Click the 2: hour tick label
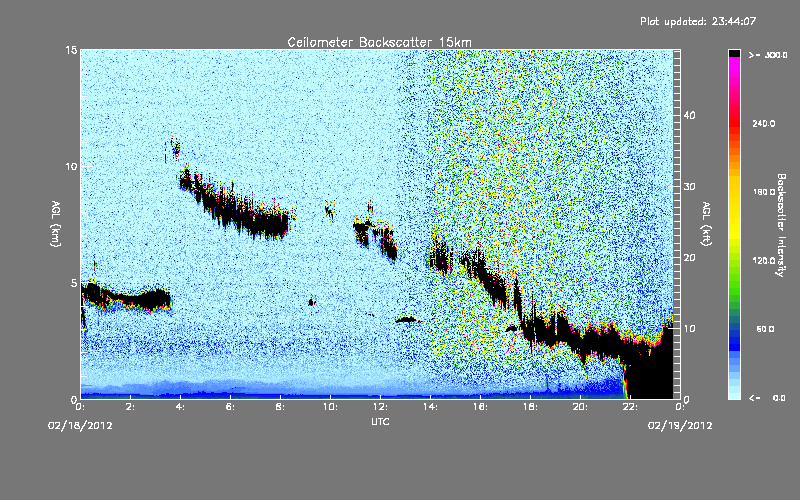 131,407
